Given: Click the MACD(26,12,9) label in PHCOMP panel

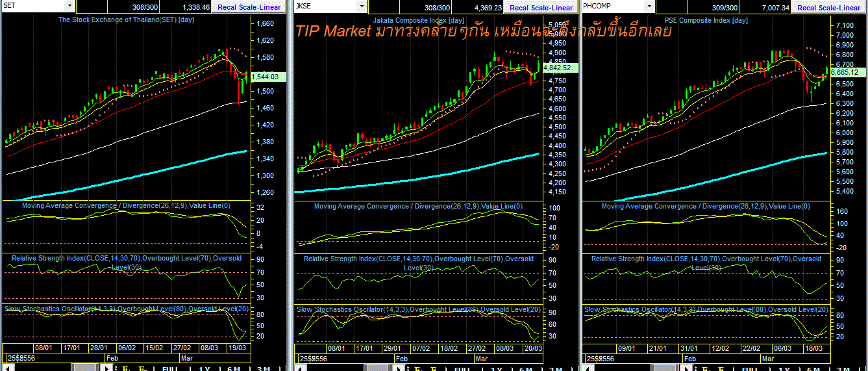Looking at the screenshot, I should [x=706, y=207].
